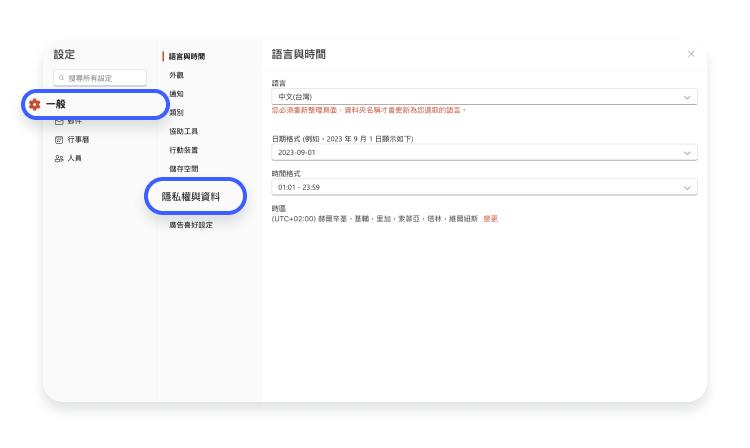Expand the 語言 dropdown showing 中文(台灣)
Screen dimensions: 750x448
[x=484, y=97]
